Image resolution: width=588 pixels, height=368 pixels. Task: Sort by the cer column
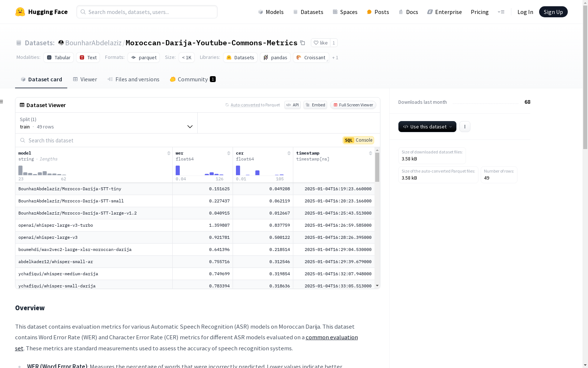click(289, 153)
